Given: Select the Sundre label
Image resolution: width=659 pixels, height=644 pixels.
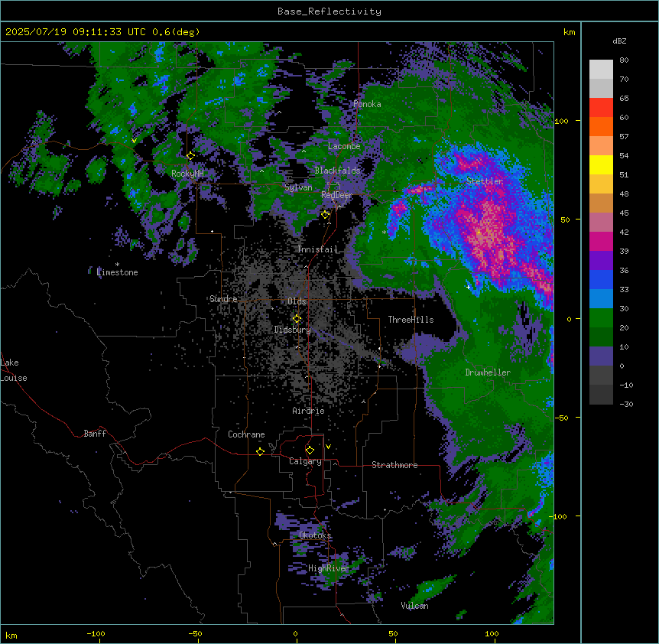Looking at the screenshot, I should pyautogui.click(x=223, y=299).
